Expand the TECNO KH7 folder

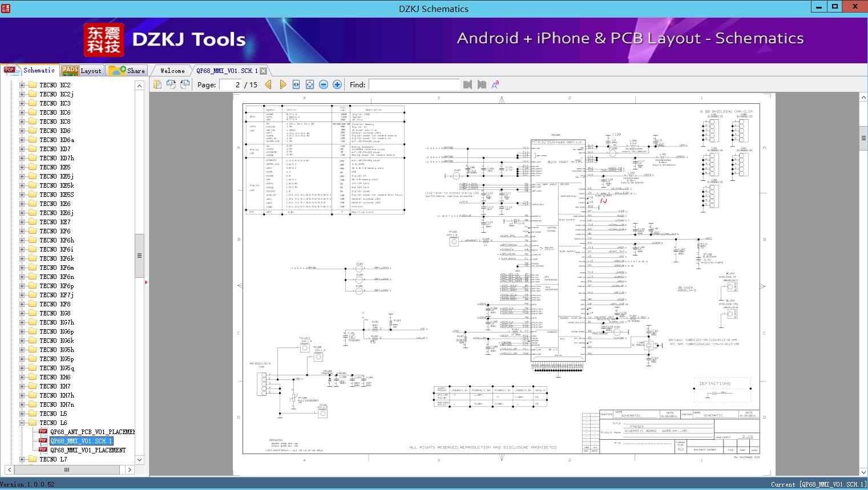pos(22,386)
